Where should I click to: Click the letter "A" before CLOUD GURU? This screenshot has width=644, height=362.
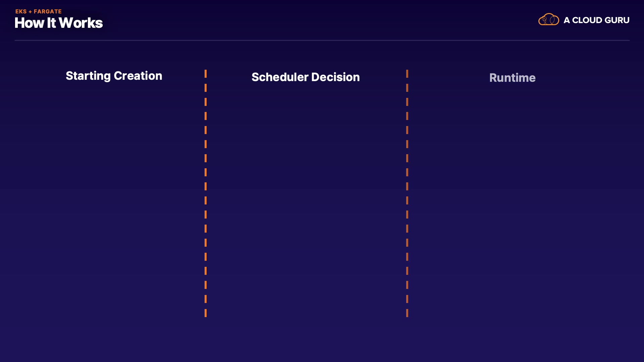(x=567, y=20)
